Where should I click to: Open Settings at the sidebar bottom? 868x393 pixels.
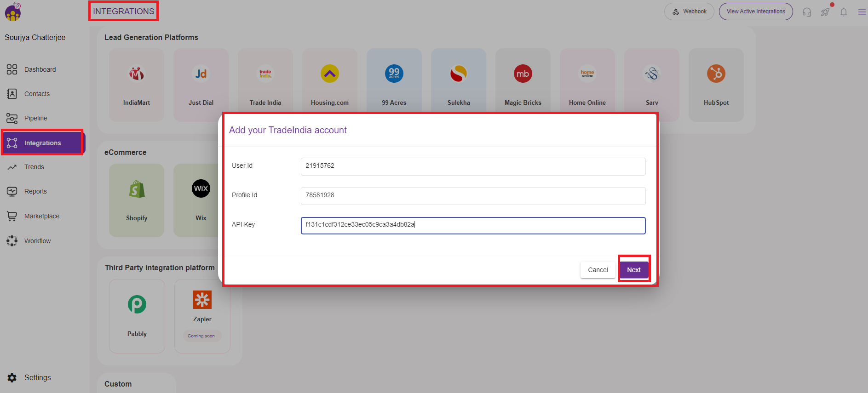[x=37, y=377]
